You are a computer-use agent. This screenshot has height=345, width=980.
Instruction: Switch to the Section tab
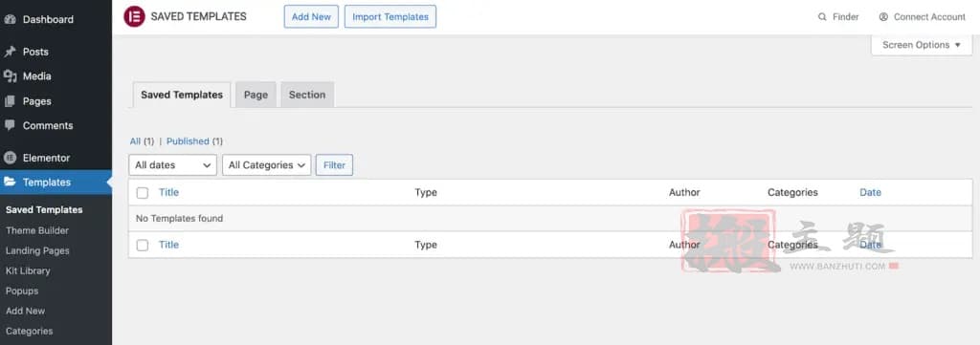(x=307, y=95)
